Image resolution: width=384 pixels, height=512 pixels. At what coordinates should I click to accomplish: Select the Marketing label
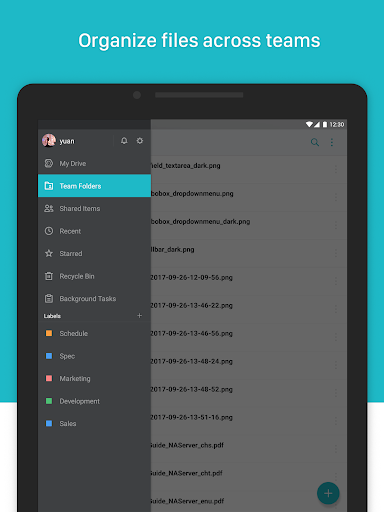click(94, 379)
